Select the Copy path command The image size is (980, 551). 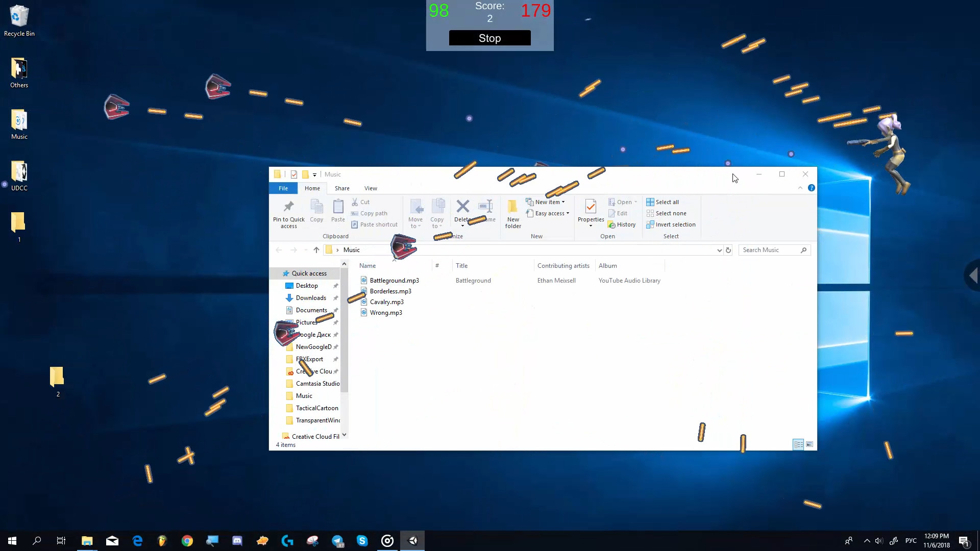[x=373, y=213]
